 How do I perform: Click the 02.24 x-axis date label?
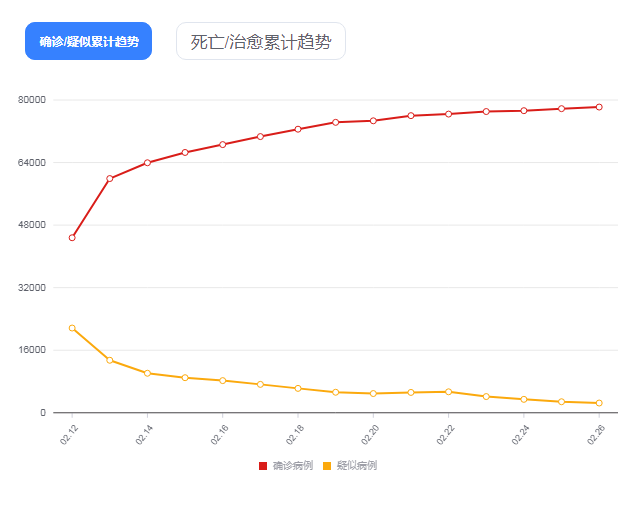tap(520, 435)
